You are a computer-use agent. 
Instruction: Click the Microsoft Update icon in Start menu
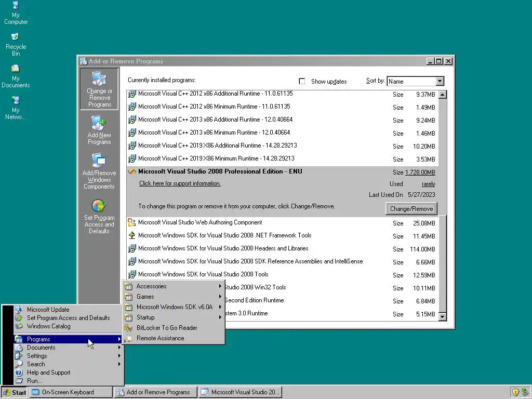click(19, 310)
